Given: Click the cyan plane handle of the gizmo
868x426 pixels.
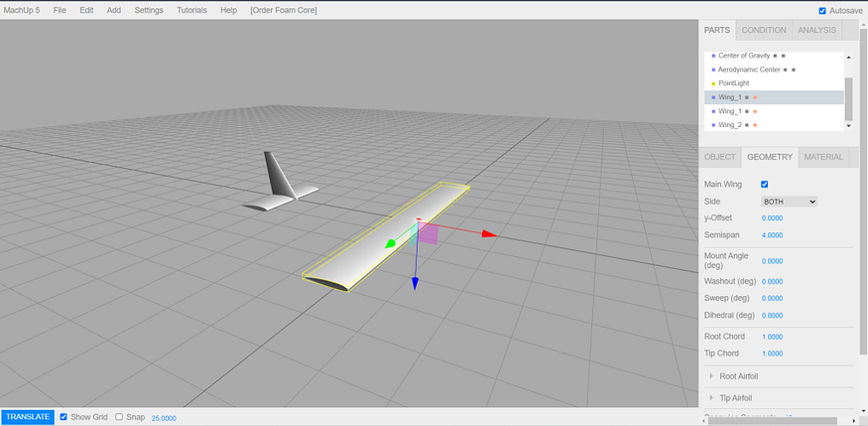Looking at the screenshot, I should (413, 233).
